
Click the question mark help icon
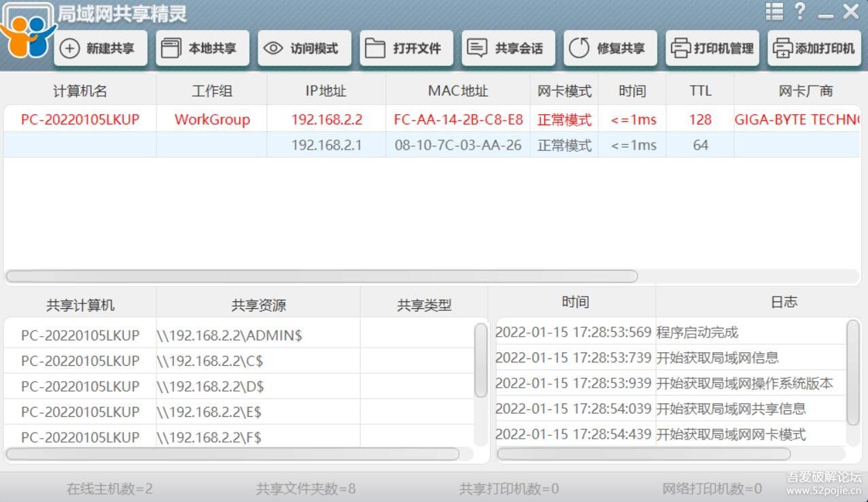point(800,12)
